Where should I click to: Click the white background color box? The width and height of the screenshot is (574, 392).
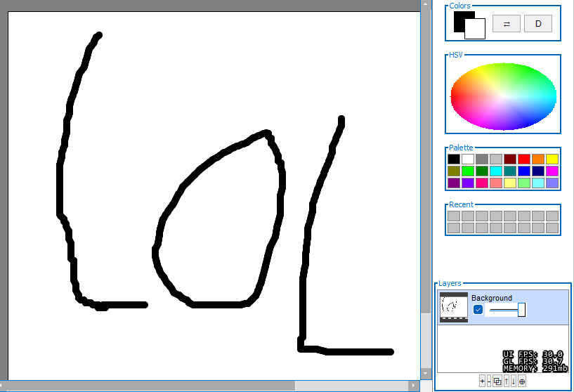(x=477, y=30)
